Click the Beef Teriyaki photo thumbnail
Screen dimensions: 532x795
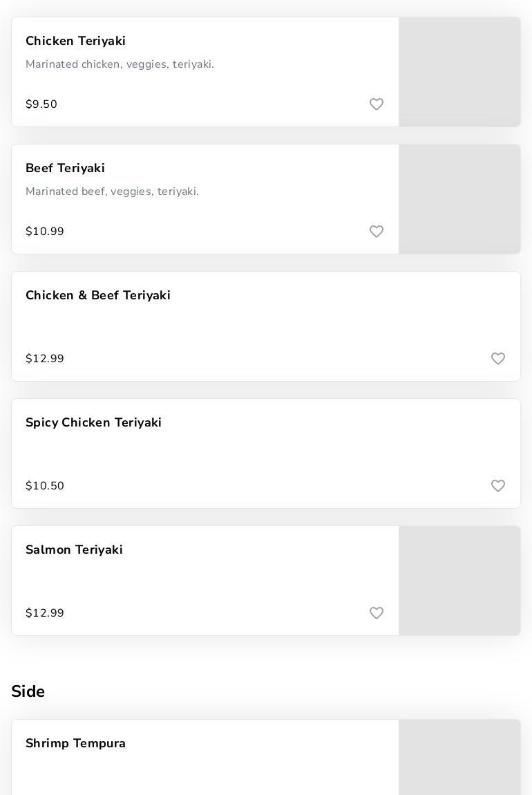coord(459,199)
